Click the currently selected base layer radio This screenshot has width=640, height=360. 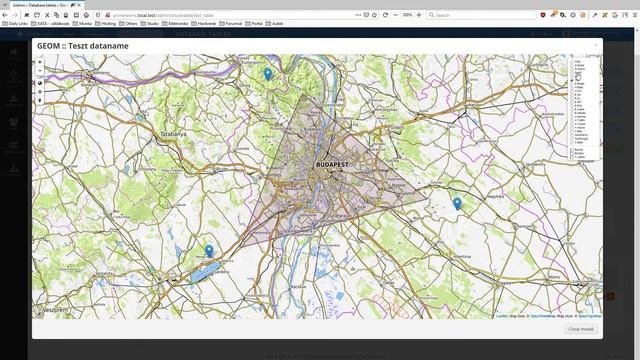click(572, 80)
